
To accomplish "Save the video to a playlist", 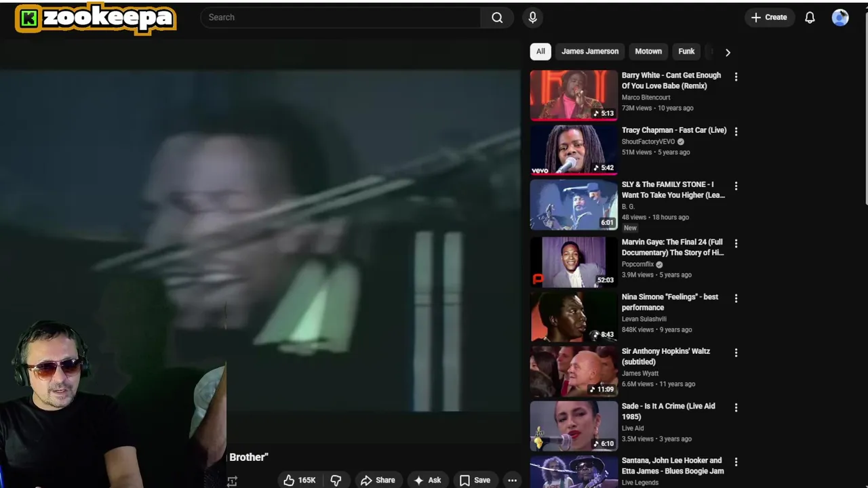I will click(475, 480).
